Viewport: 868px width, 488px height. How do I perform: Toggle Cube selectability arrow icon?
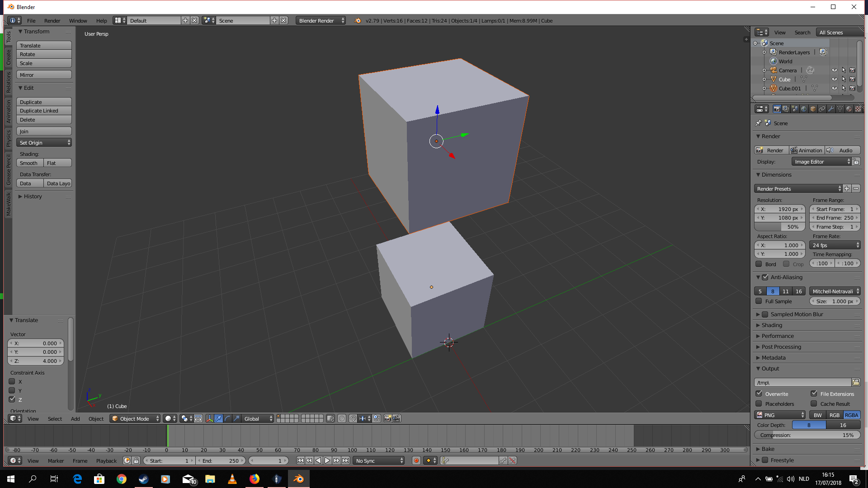coord(844,79)
